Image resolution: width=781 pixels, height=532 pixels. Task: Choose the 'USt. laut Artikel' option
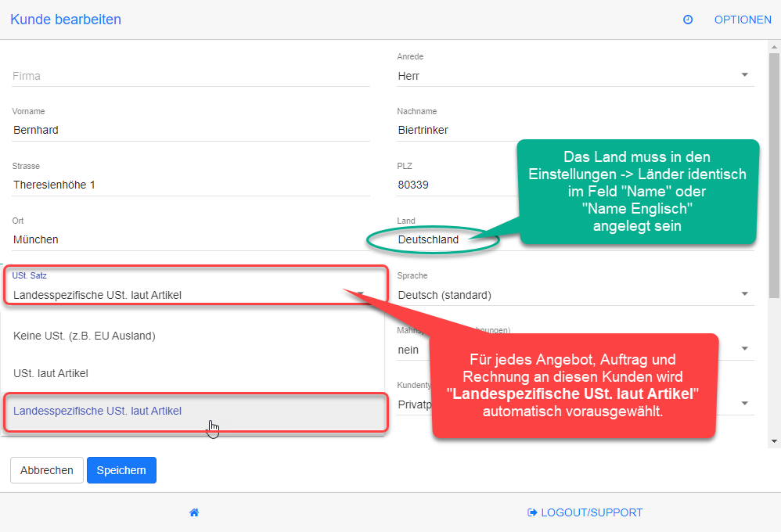[x=193, y=373]
